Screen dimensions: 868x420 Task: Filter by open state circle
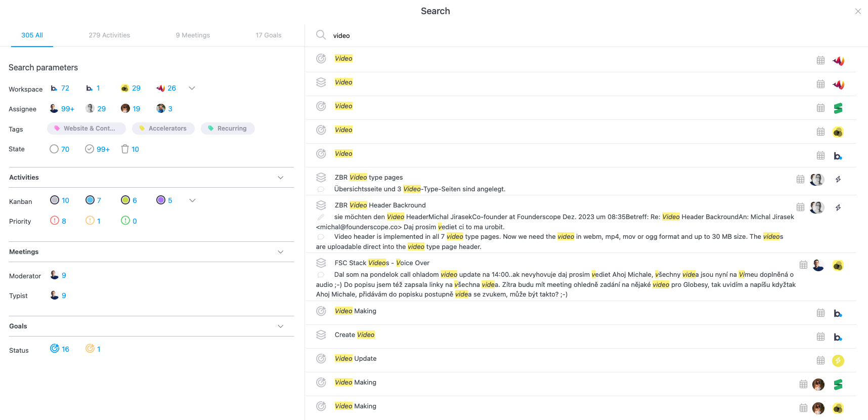click(x=54, y=149)
